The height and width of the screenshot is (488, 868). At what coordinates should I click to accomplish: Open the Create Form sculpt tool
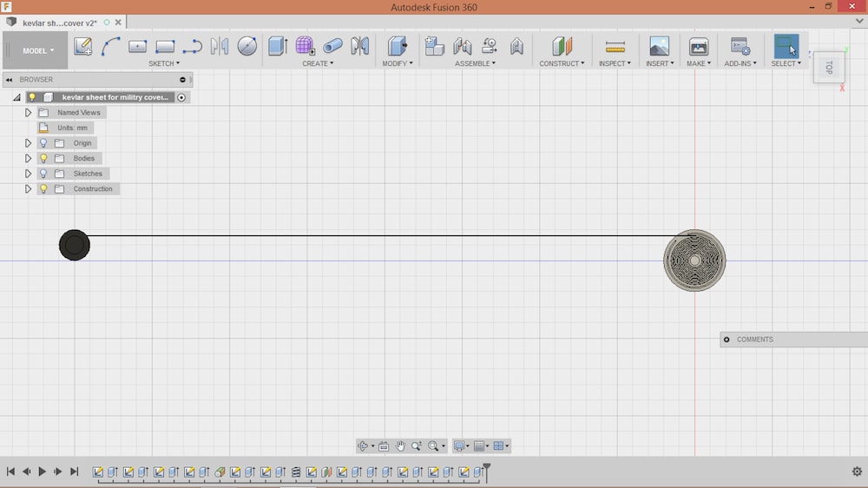point(305,46)
